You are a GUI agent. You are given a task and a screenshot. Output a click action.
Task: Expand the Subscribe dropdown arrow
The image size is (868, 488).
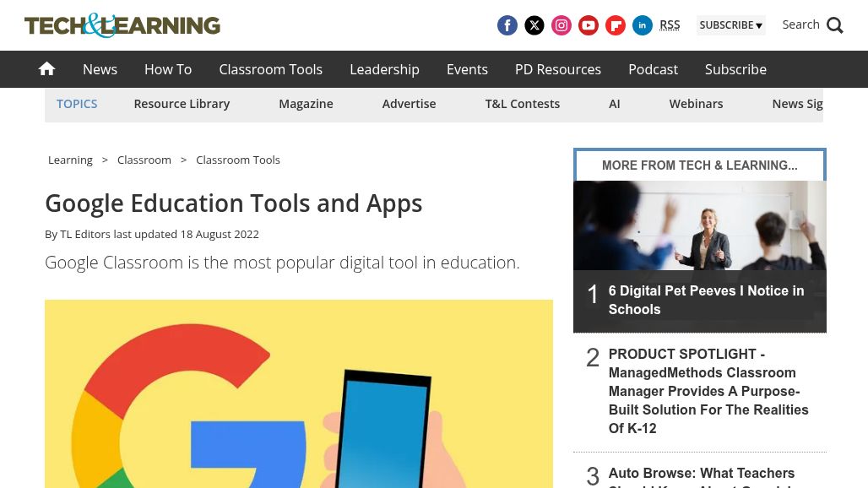point(758,25)
